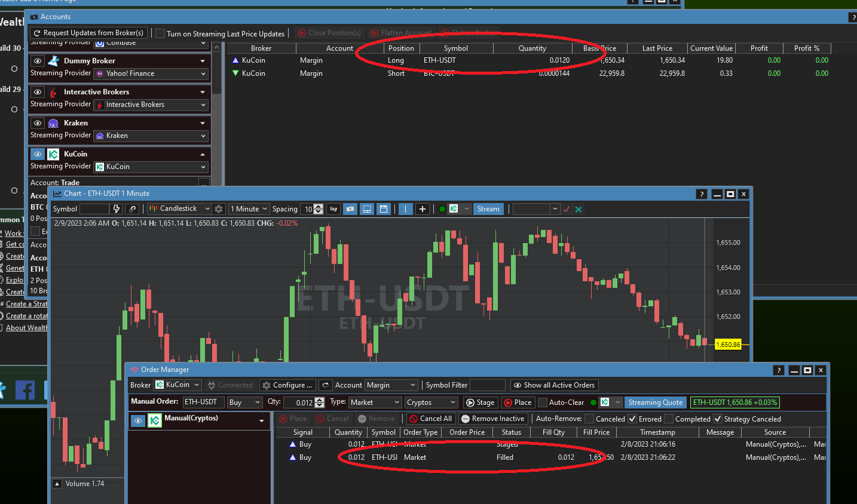This screenshot has height=504, width=857.
Task: Click the Fill Price column header
Action: coord(596,432)
